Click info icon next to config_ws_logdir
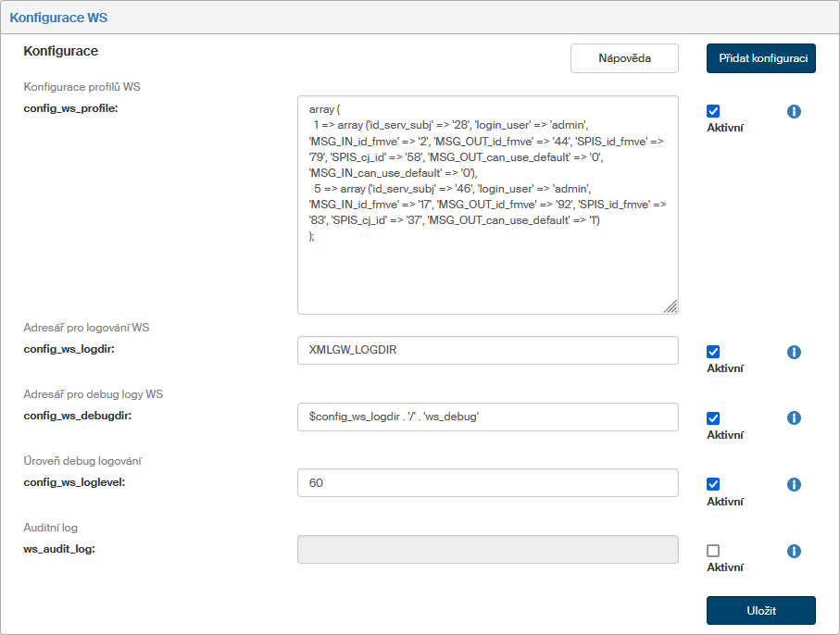Screen dimensions: 840x635 click(x=794, y=353)
